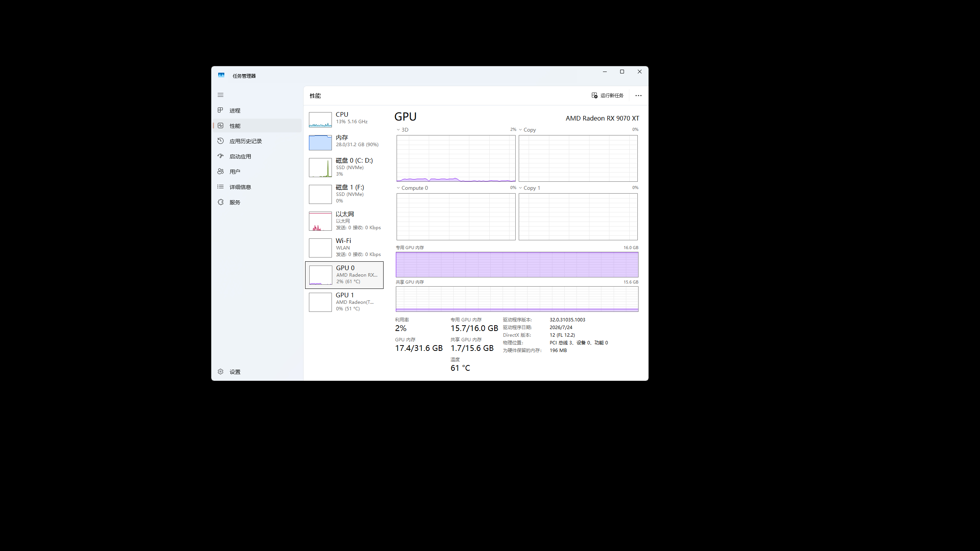Viewport: 980px width, 551px height.
Task: Click the 运行新任务 icon
Action: [595, 95]
